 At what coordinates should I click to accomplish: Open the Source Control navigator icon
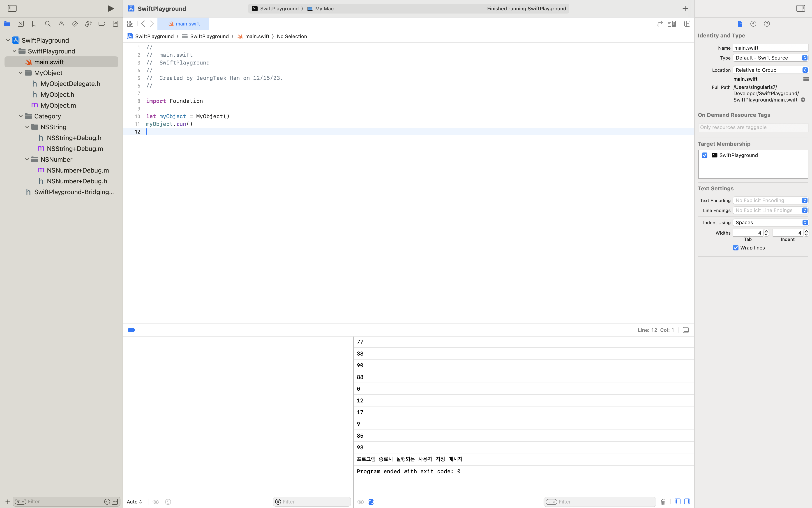[21, 23]
